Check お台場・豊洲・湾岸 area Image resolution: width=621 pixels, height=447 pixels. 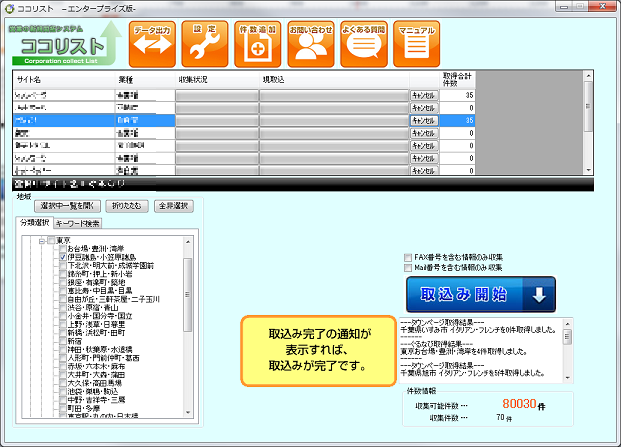(63, 249)
